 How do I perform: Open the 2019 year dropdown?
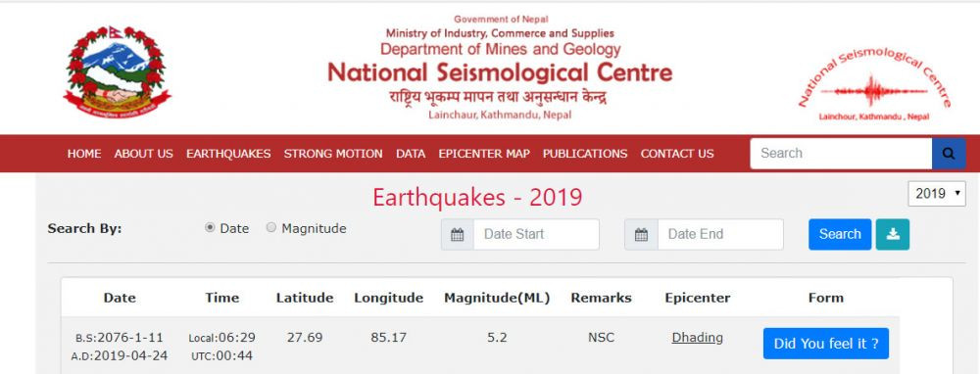[x=936, y=194]
